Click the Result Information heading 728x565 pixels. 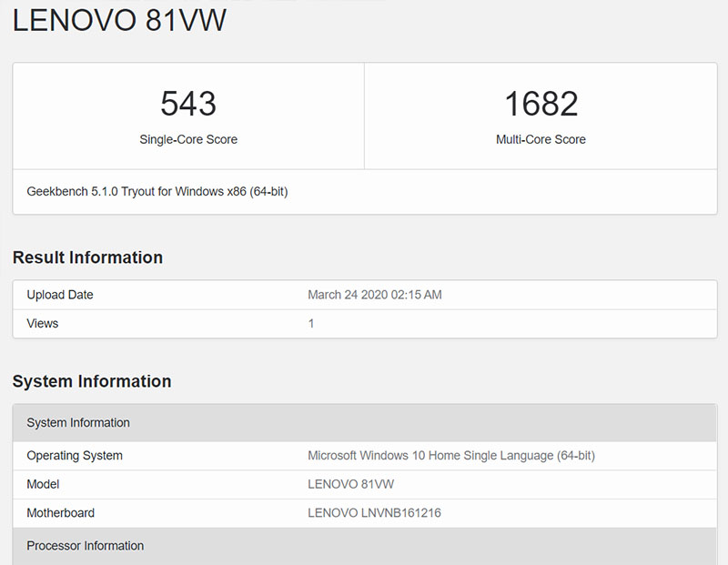click(87, 257)
